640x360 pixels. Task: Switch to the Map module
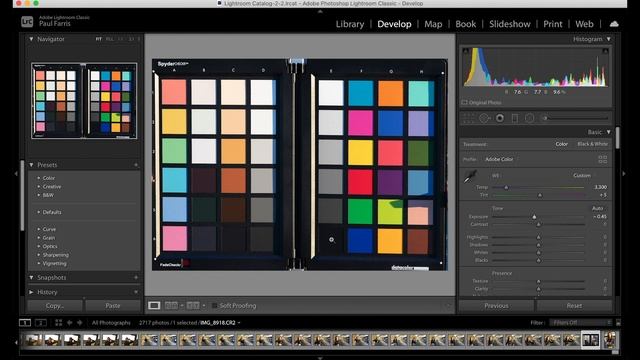(433, 24)
